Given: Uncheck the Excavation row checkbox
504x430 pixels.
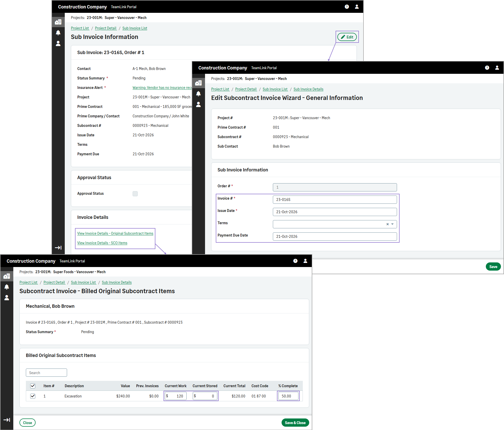Looking at the screenshot, I should pos(33,396).
